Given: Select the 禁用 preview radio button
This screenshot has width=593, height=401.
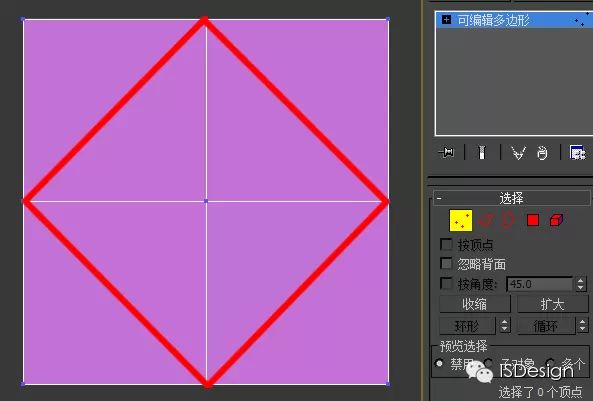Looking at the screenshot, I should click(439, 364).
